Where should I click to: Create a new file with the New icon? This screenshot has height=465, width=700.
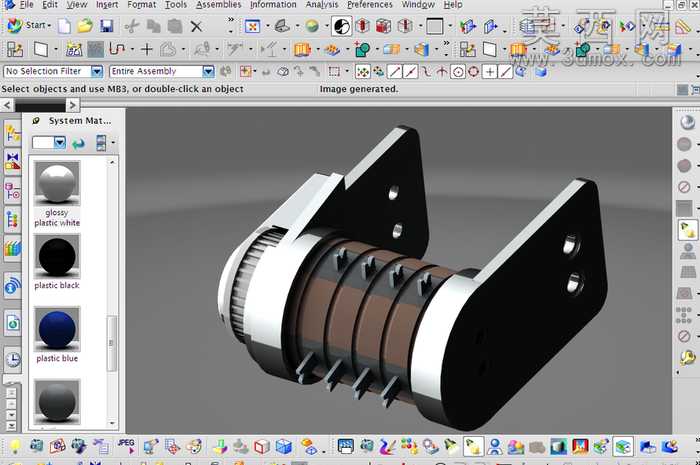tap(64, 26)
